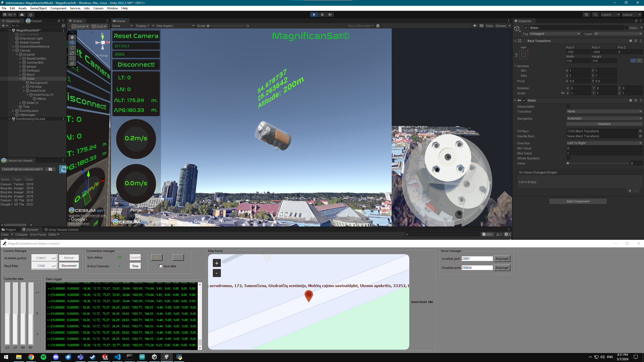Image resolution: width=644 pixels, height=362 pixels.
Task: Toggle the Interactable checkbox on Slider
Action: coord(568,106)
